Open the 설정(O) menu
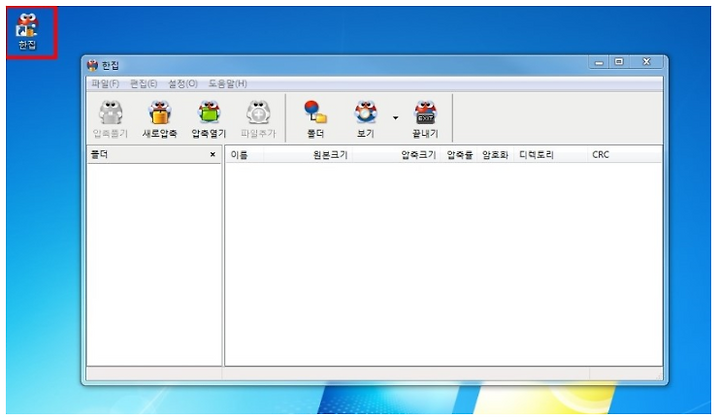 point(183,84)
